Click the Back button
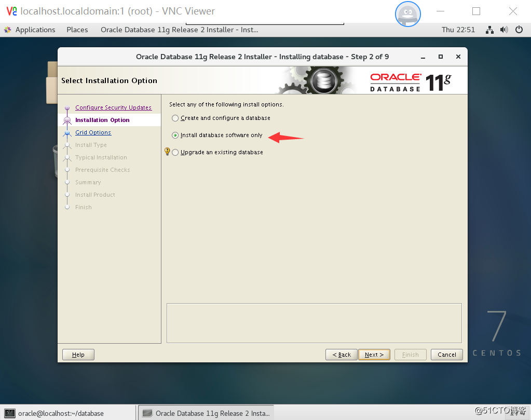This screenshot has height=420, width=531. click(x=342, y=355)
